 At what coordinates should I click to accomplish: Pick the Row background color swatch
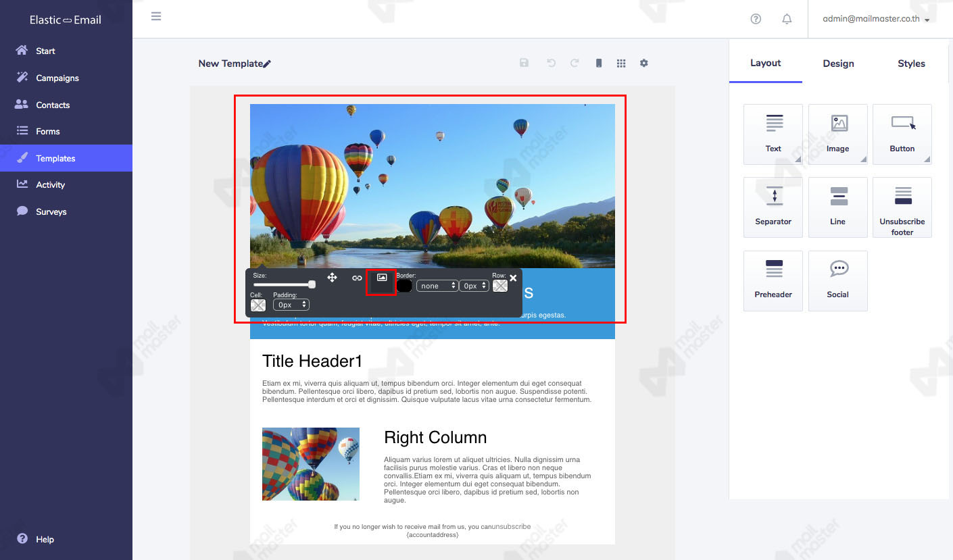click(x=500, y=286)
